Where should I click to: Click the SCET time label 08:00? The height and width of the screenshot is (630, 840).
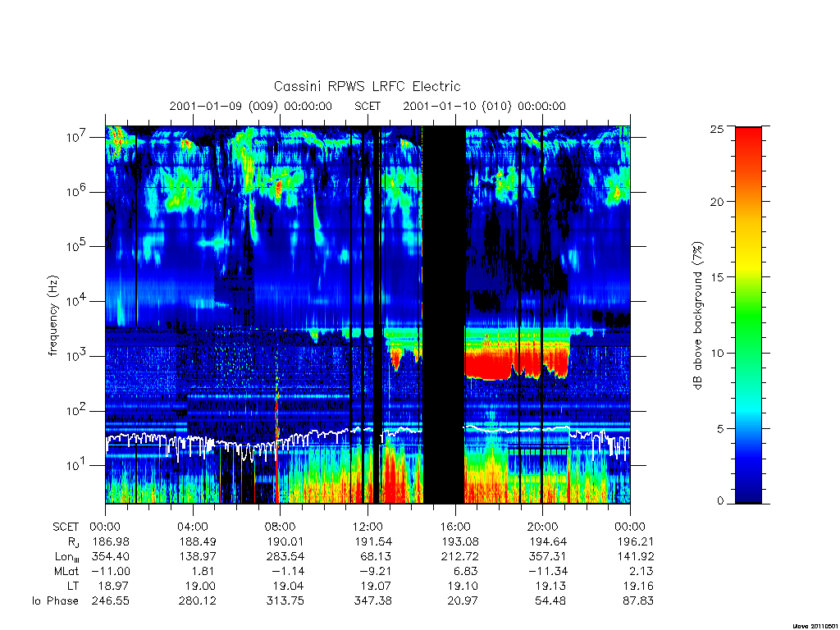(281, 527)
